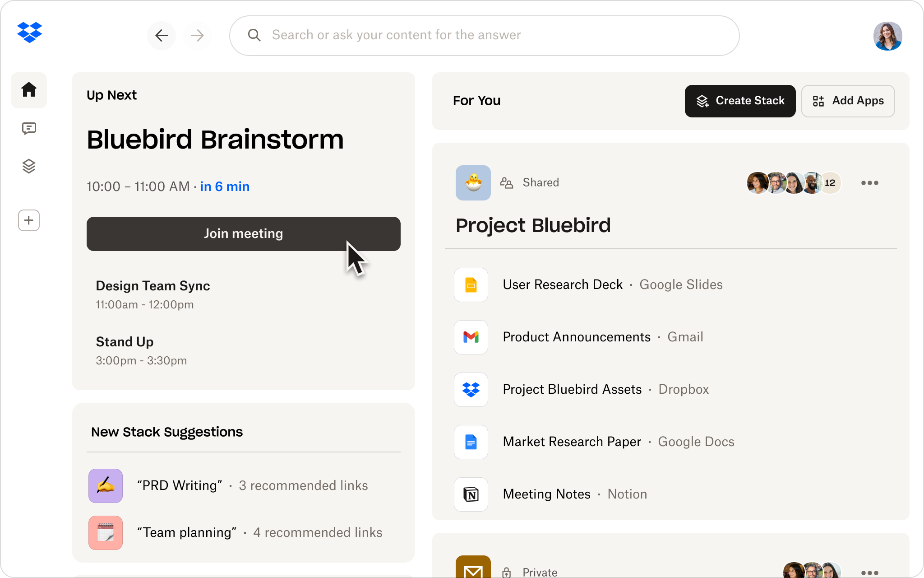The height and width of the screenshot is (578, 924).
Task: Open Project Bluebird stack icon
Action: click(473, 182)
